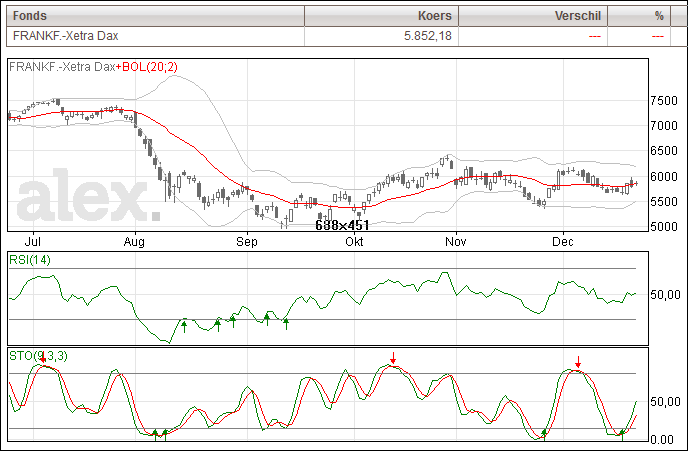Image resolution: width=688 pixels, height=451 pixels.
Task: Click the red sell arrow near early July
Action: coord(43,357)
